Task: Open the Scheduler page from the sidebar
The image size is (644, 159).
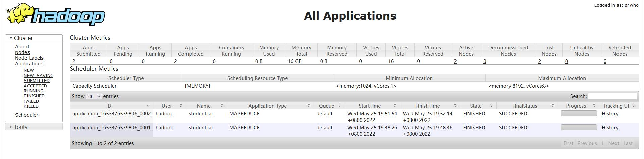Action: click(26, 115)
